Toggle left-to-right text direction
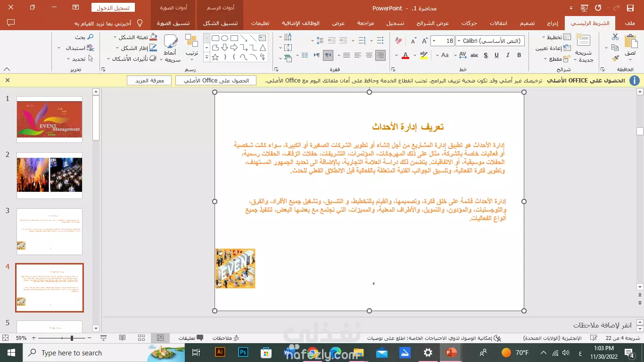 coord(318,55)
